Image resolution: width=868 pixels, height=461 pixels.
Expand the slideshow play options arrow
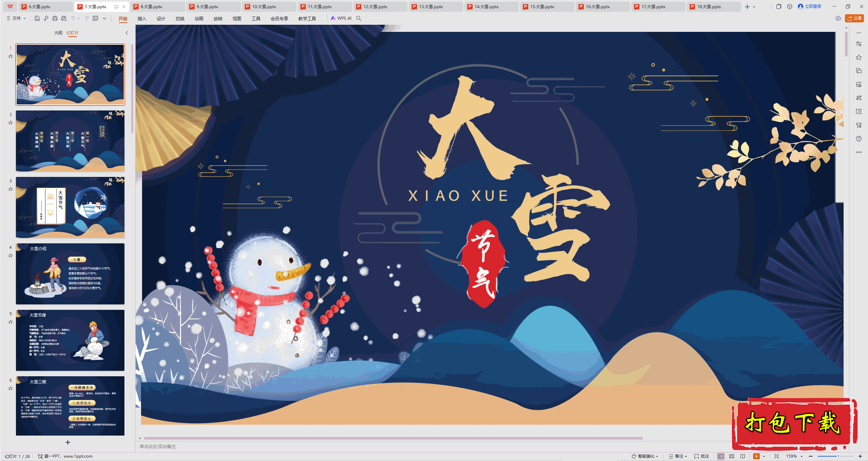click(x=764, y=456)
